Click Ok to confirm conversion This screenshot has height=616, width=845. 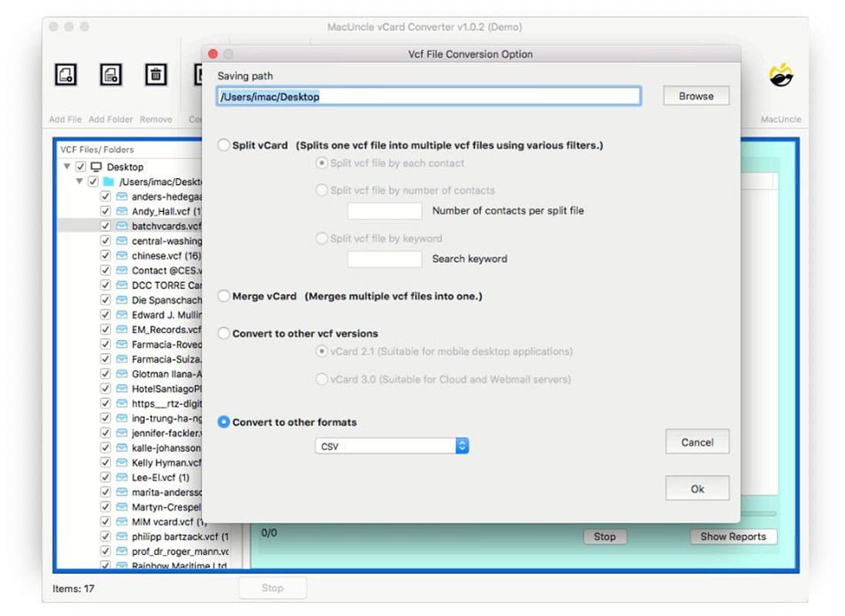[x=697, y=488]
